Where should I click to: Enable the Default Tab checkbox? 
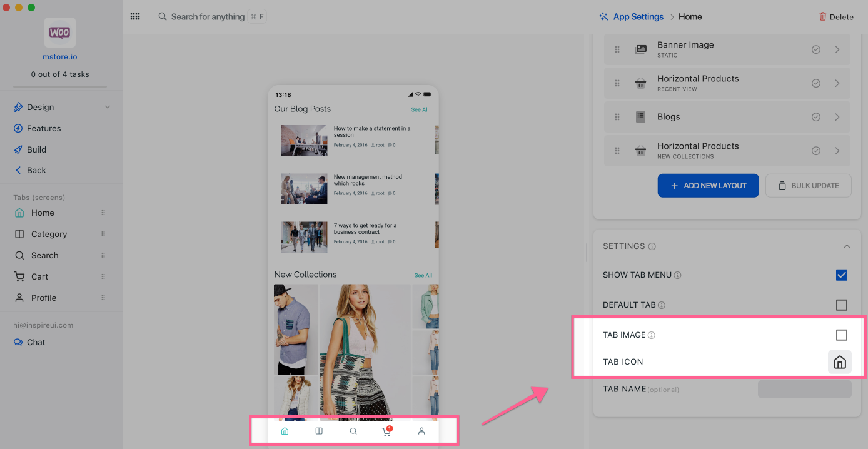pyautogui.click(x=841, y=305)
